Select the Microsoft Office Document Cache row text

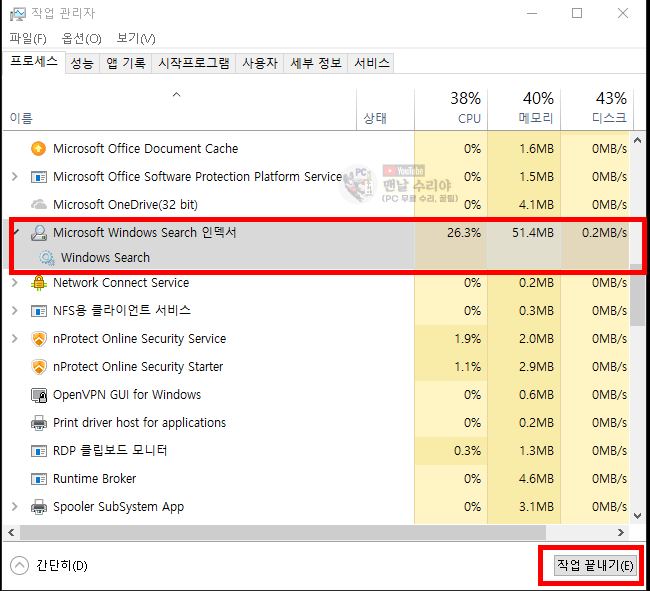146,148
